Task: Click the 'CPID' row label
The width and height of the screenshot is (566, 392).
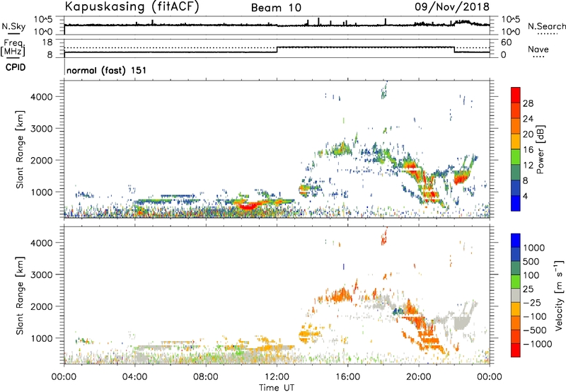Action: (x=16, y=67)
